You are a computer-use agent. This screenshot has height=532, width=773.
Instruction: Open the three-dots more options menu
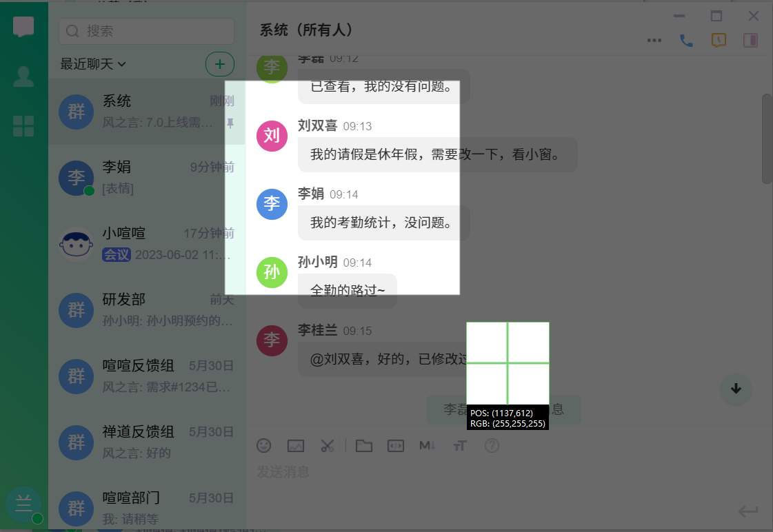[654, 41]
